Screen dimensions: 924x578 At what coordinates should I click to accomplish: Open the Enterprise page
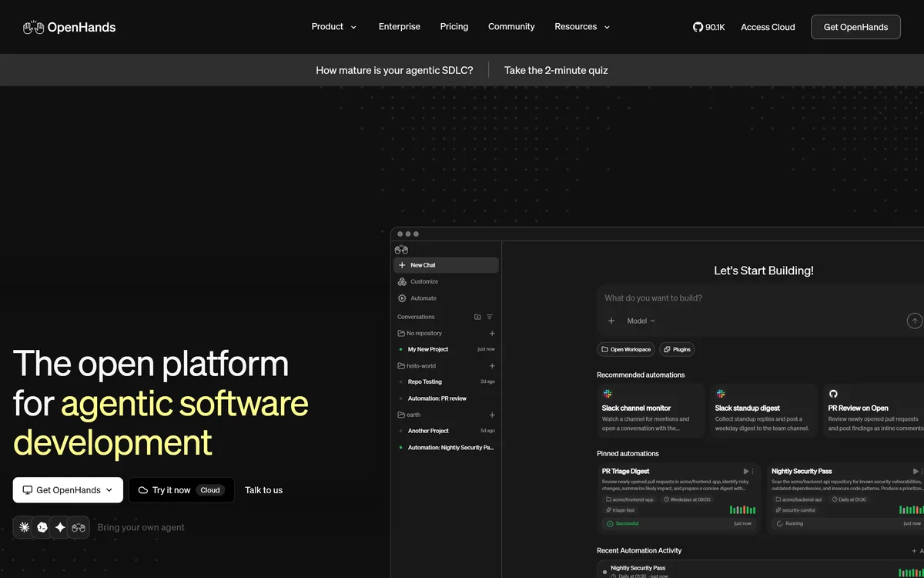tap(400, 27)
